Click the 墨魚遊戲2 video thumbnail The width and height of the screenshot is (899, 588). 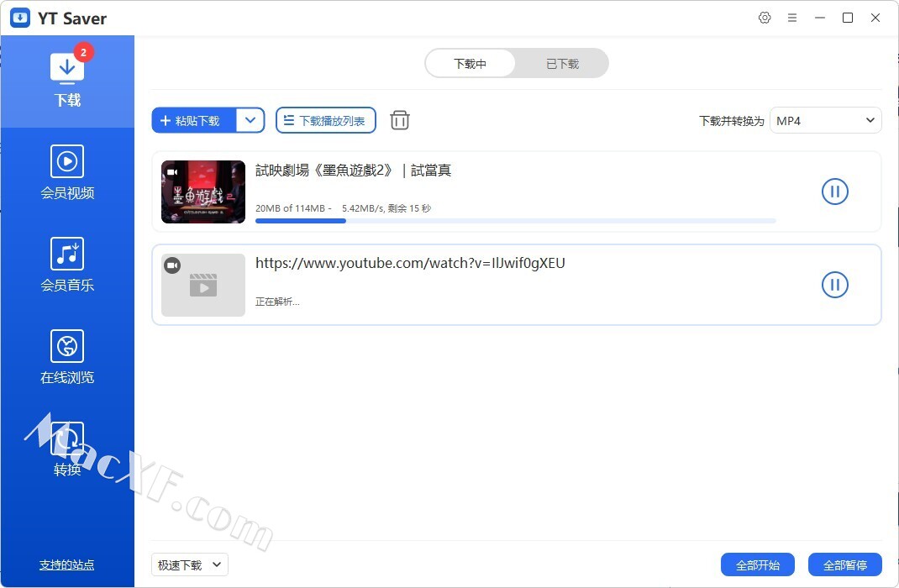203,192
